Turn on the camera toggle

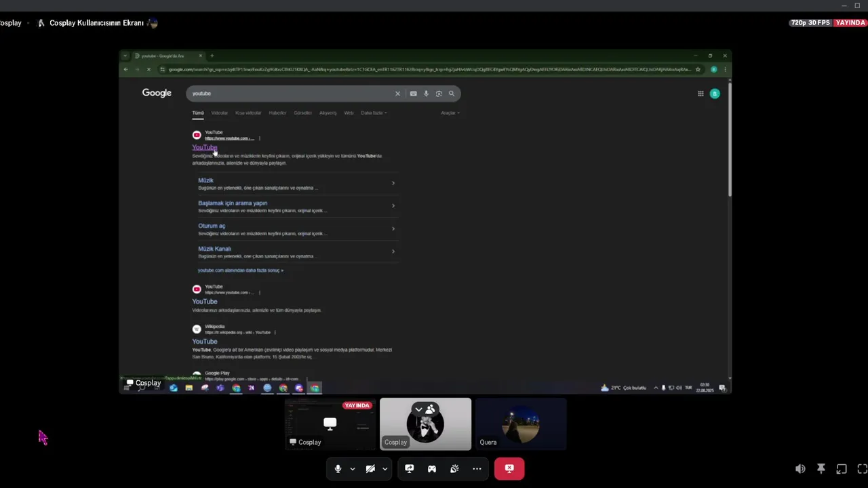click(x=370, y=468)
